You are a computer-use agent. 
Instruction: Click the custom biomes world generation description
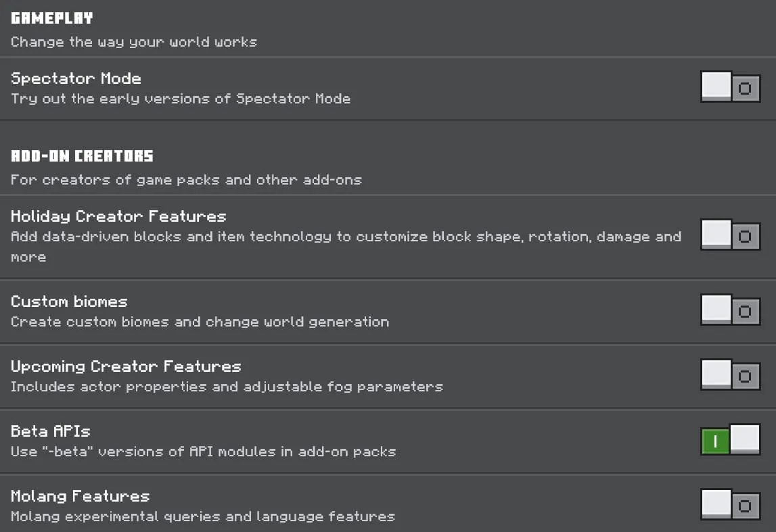click(x=200, y=322)
